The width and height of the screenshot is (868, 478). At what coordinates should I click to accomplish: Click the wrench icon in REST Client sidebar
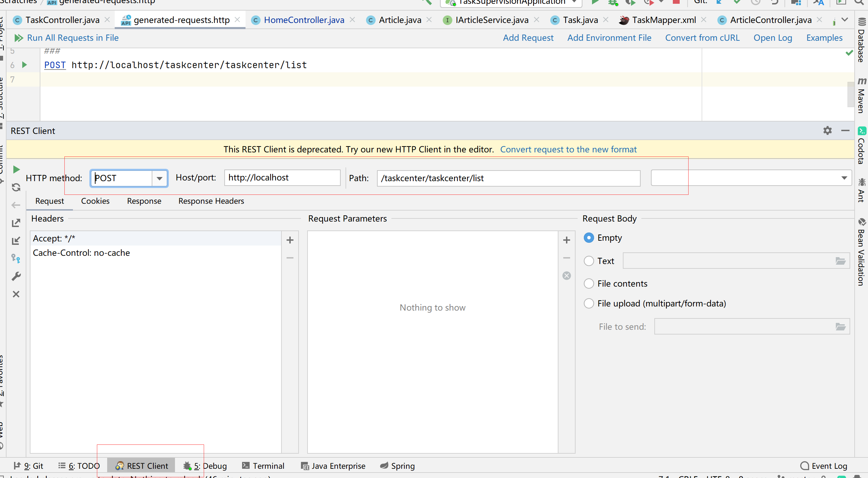coord(16,276)
